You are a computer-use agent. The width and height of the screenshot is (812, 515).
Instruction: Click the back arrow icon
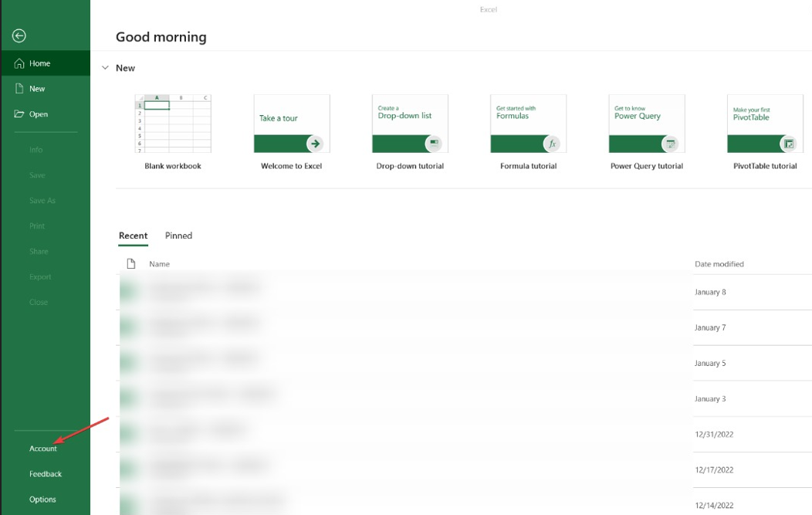(19, 36)
